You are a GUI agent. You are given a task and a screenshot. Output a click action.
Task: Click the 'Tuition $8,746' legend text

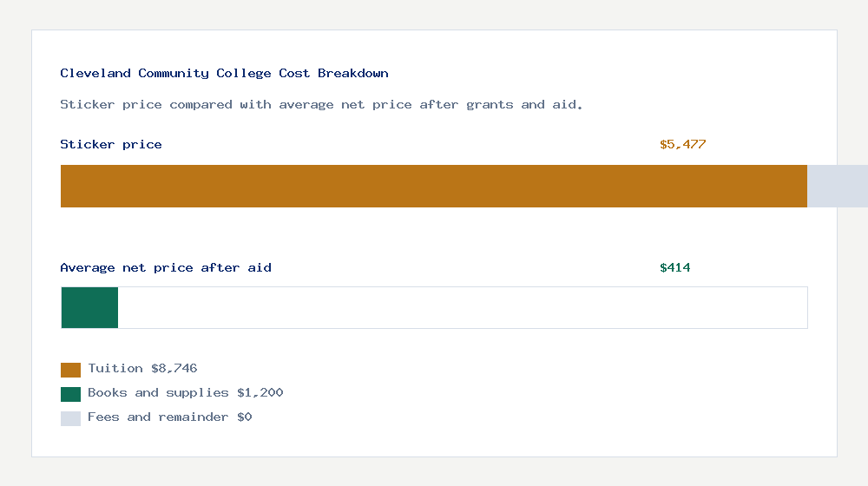coord(142,369)
